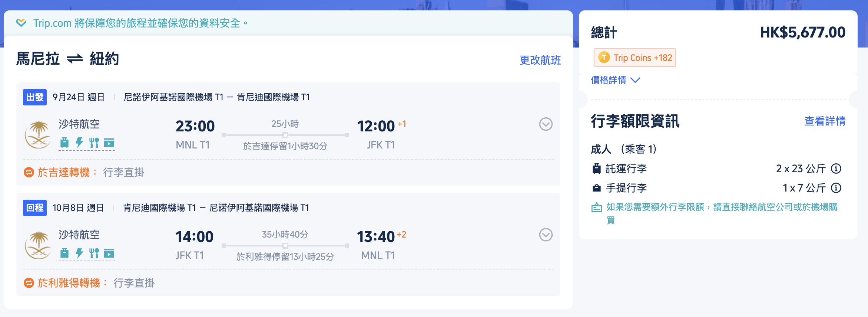Click the Saudia airline logo on return flight
868x317 pixels.
pos(38,245)
